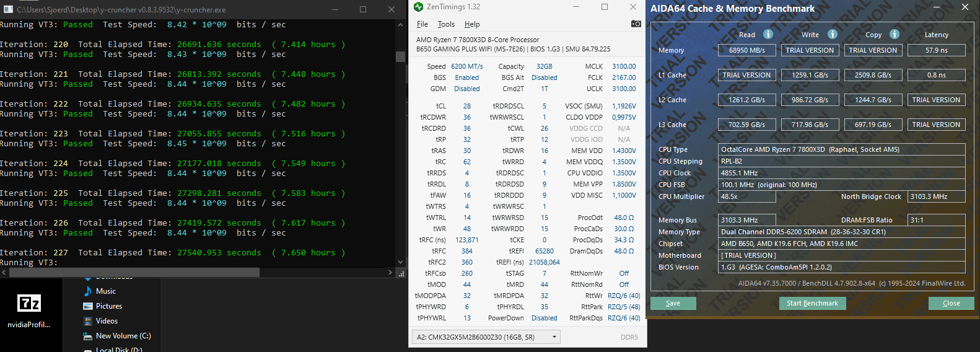Screen dimensions: 980x352
Task: Open the File menu in ZenTimings
Action: point(422,24)
